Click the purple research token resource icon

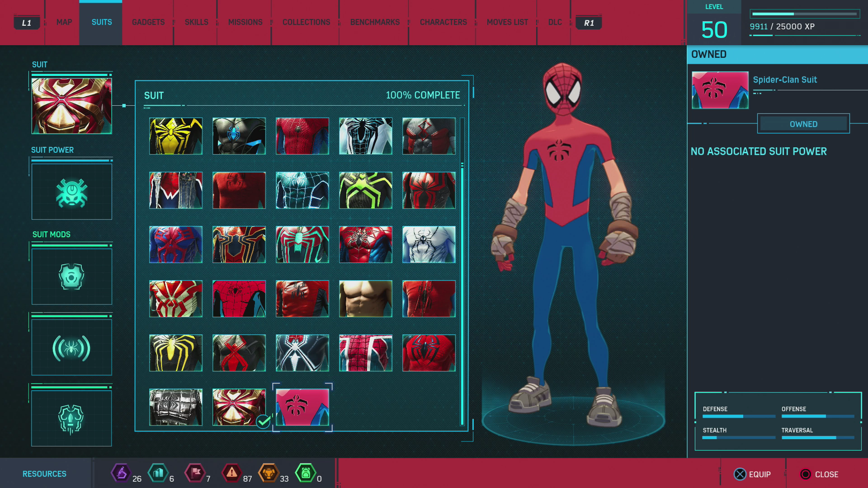121,473
